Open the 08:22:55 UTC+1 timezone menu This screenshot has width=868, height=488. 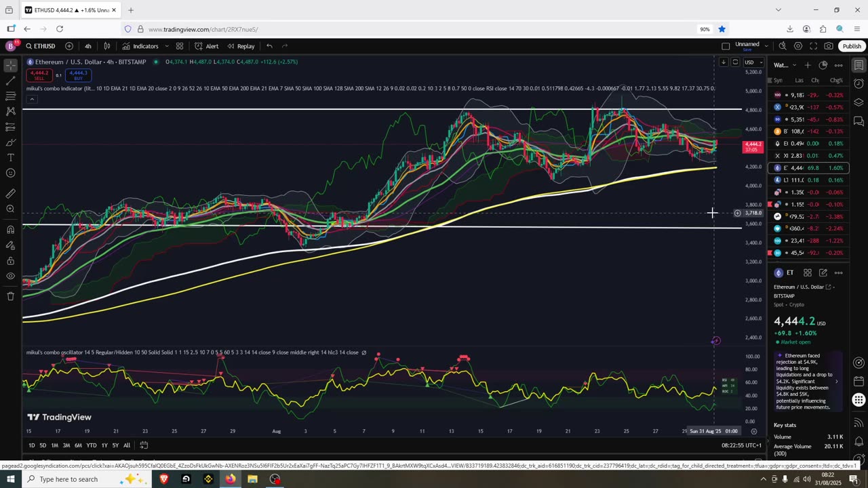[x=742, y=445]
